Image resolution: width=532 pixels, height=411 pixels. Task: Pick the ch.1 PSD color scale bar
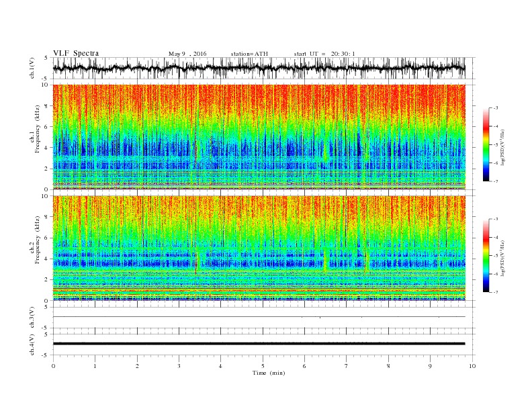pyautogui.click(x=486, y=145)
